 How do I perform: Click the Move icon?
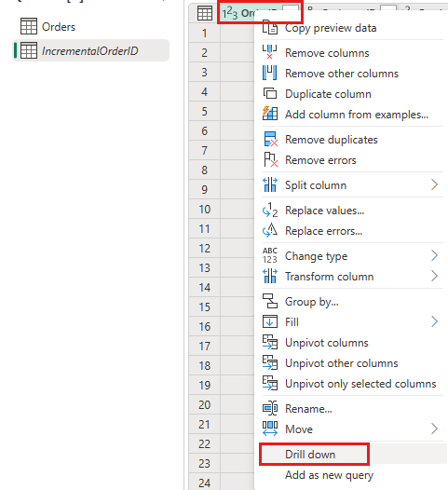tap(269, 429)
